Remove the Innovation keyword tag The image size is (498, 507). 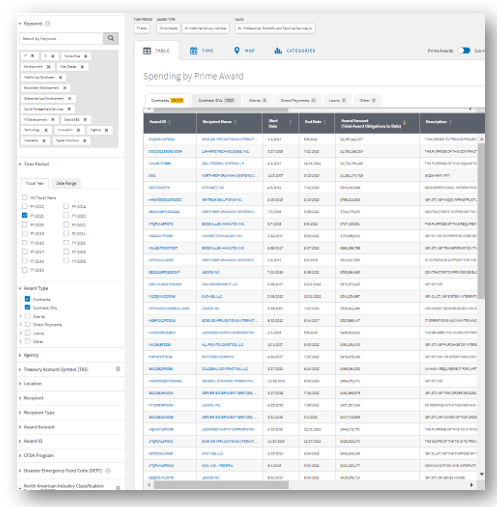point(78,130)
